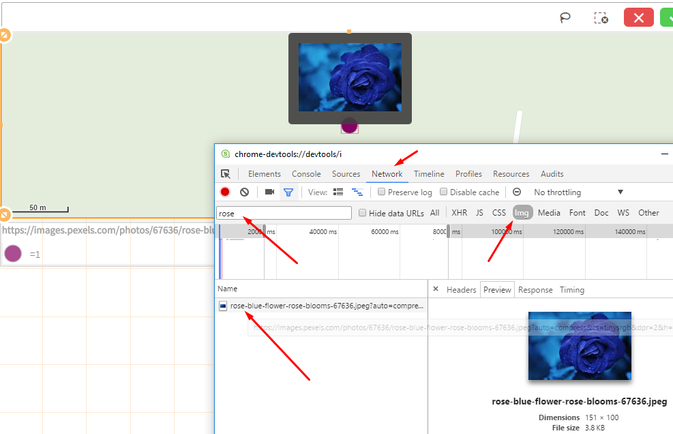Viewport: 673px width, 434px height.
Task: Click the red cancel X button
Action: (x=639, y=18)
